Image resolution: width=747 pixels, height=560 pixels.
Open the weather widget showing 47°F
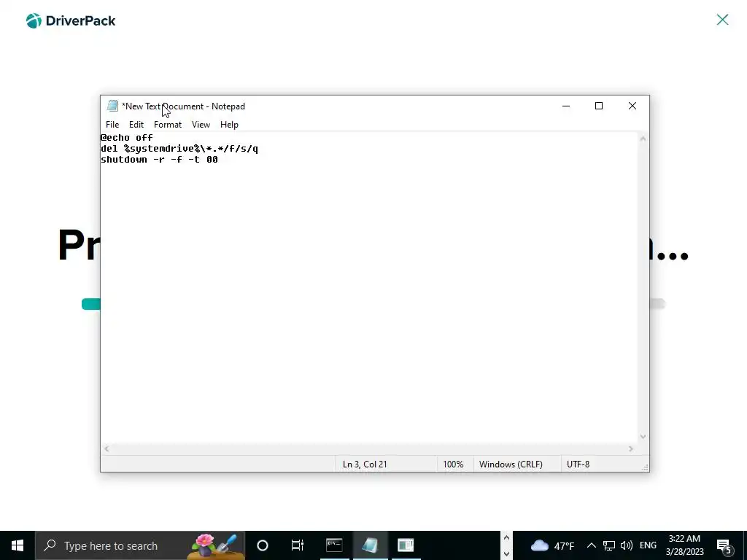[552, 545]
